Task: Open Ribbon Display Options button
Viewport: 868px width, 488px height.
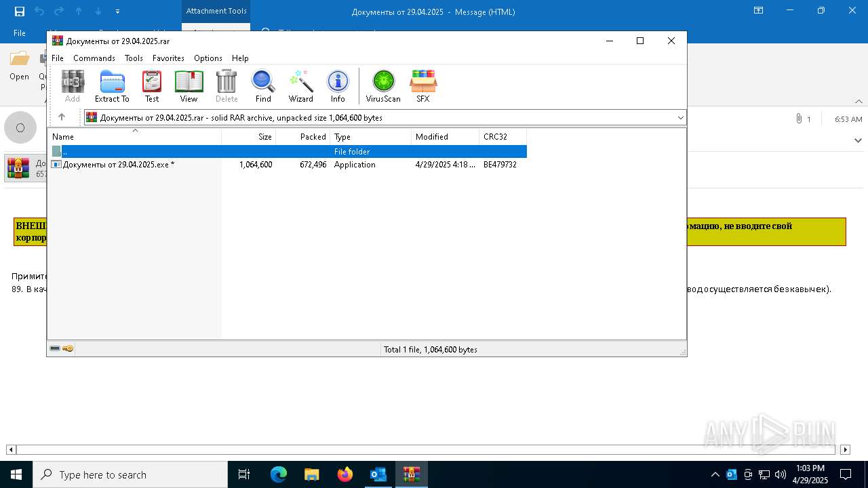Action: pos(759,11)
